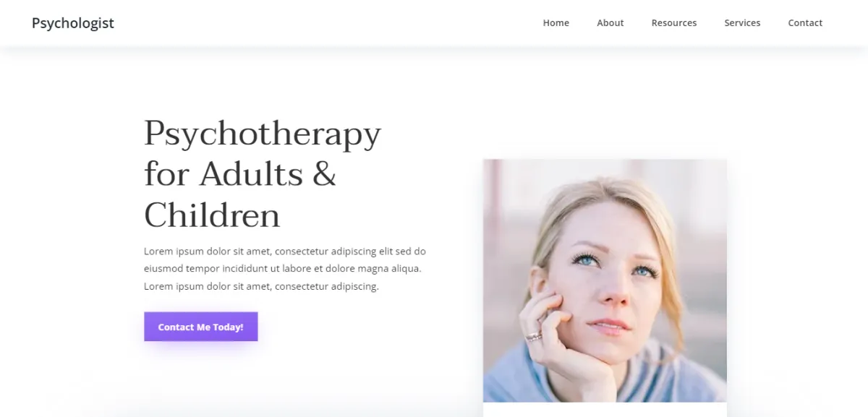Click the blank header area beside the logo
Screen dimensions: 868x417
(x=325, y=22)
